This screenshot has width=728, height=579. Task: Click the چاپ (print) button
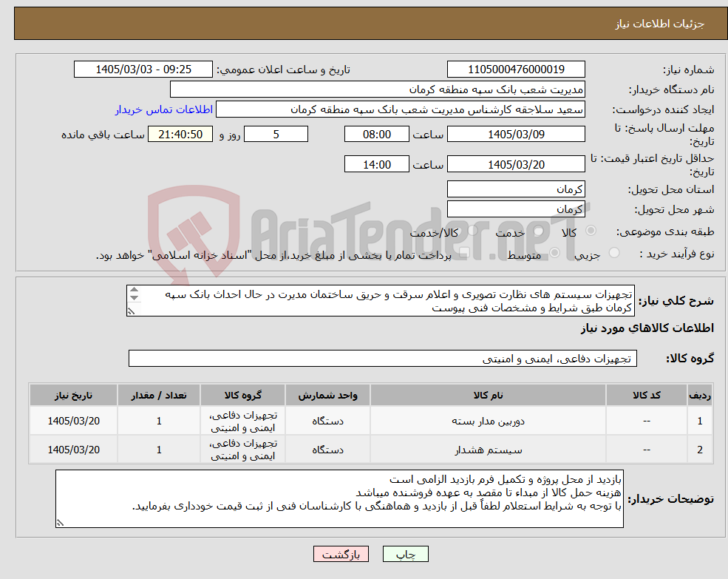pyautogui.click(x=405, y=554)
